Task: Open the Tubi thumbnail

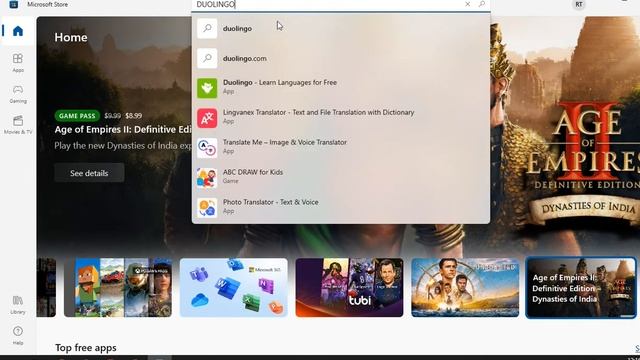Action: tap(349, 287)
